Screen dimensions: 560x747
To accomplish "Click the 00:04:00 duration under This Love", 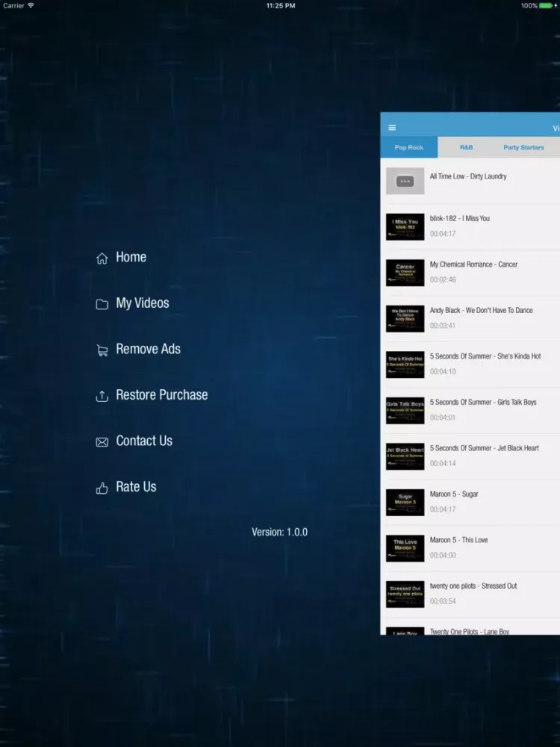I will 442,556.
